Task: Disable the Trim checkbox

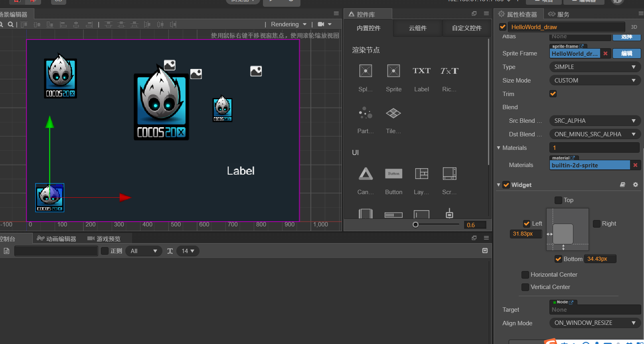Action: tap(553, 94)
